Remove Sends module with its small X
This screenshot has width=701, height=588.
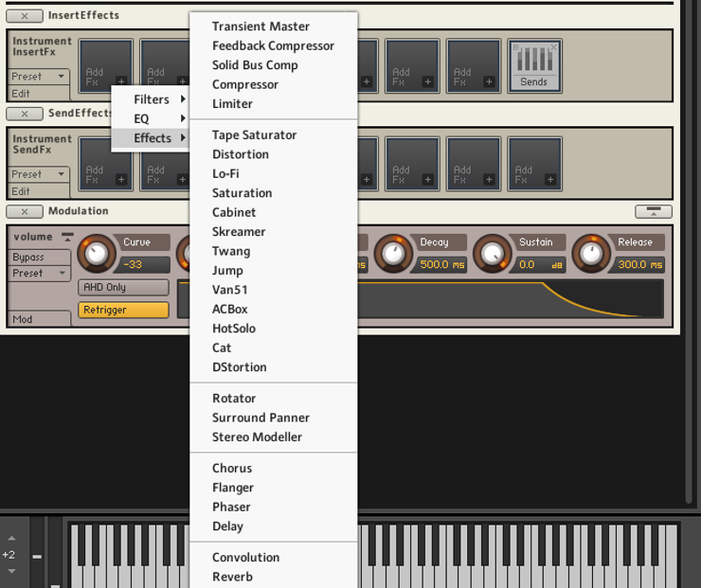point(554,46)
